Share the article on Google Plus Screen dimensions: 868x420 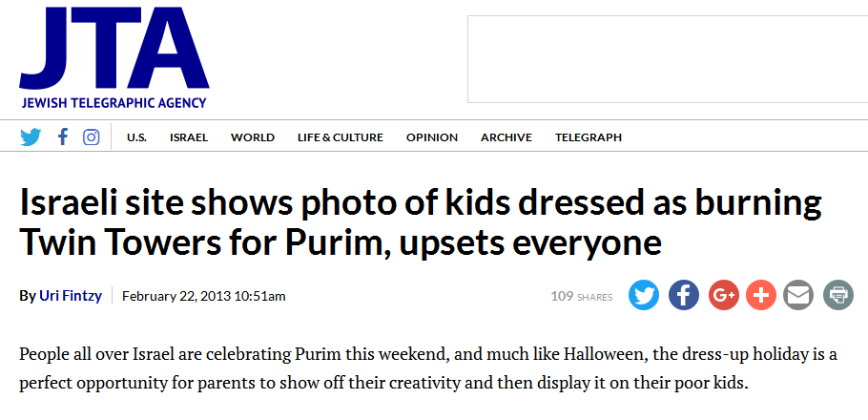coord(724,295)
